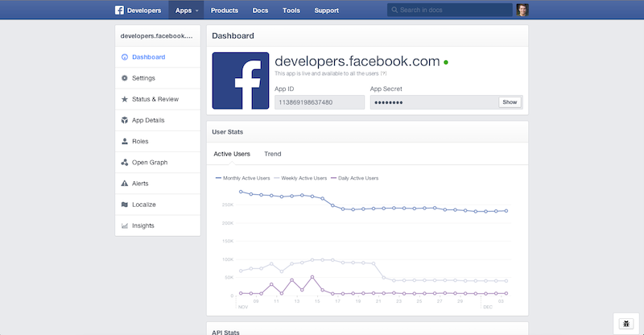Open the Dashboard speedometer icon
Viewport: 644px width, 335px height.
[x=125, y=57]
